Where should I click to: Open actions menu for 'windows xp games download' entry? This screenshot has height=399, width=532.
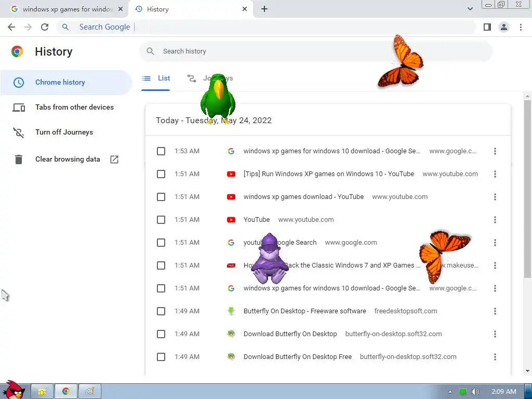coord(495,197)
